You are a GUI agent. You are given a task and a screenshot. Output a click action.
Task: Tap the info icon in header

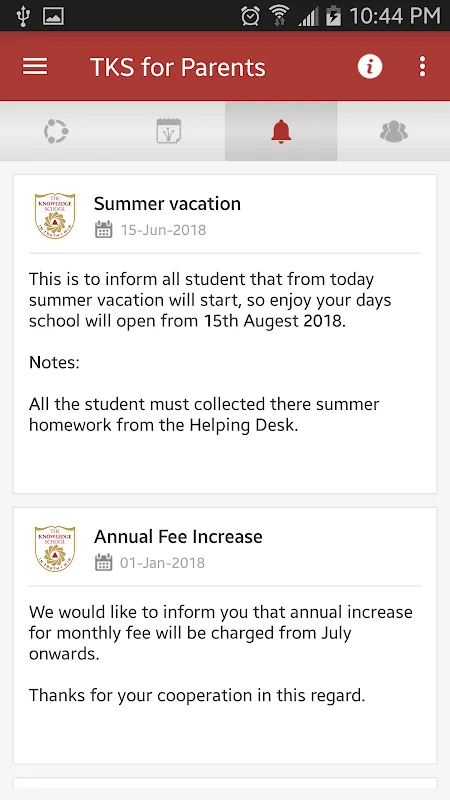pos(369,66)
